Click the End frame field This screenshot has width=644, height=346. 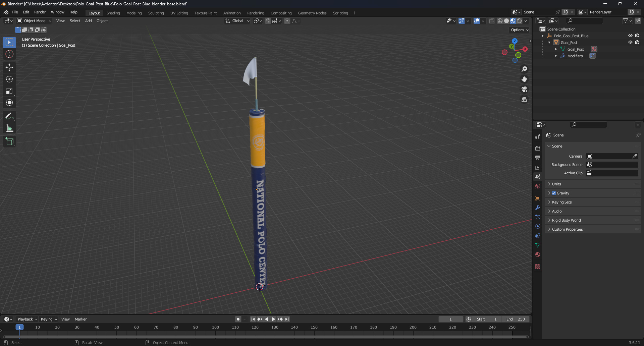click(515, 319)
